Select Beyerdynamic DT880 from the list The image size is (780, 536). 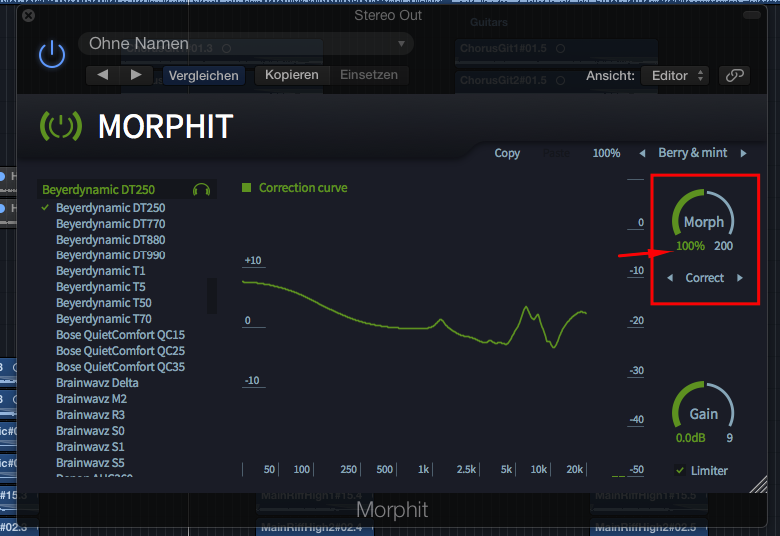tap(110, 240)
